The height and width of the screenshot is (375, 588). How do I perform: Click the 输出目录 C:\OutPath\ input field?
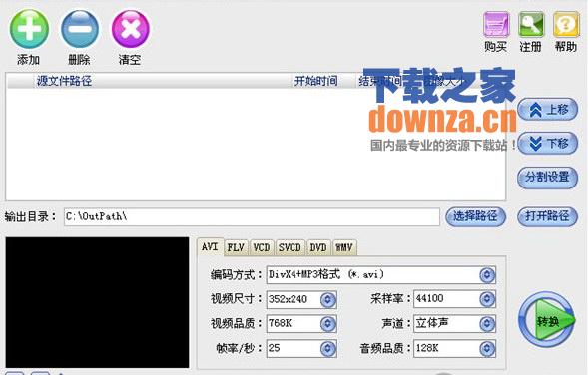(252, 216)
